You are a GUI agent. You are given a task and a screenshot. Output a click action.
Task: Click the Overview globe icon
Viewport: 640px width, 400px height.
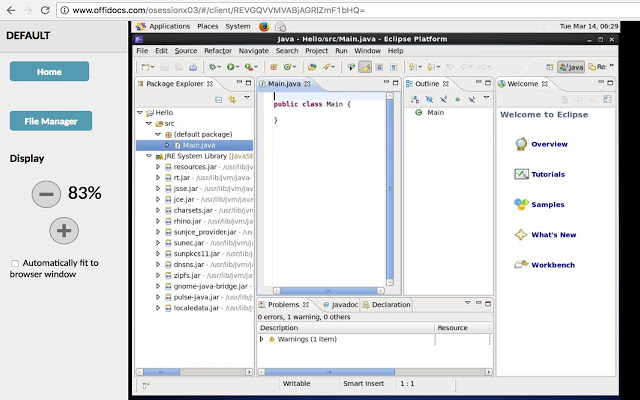coord(521,144)
